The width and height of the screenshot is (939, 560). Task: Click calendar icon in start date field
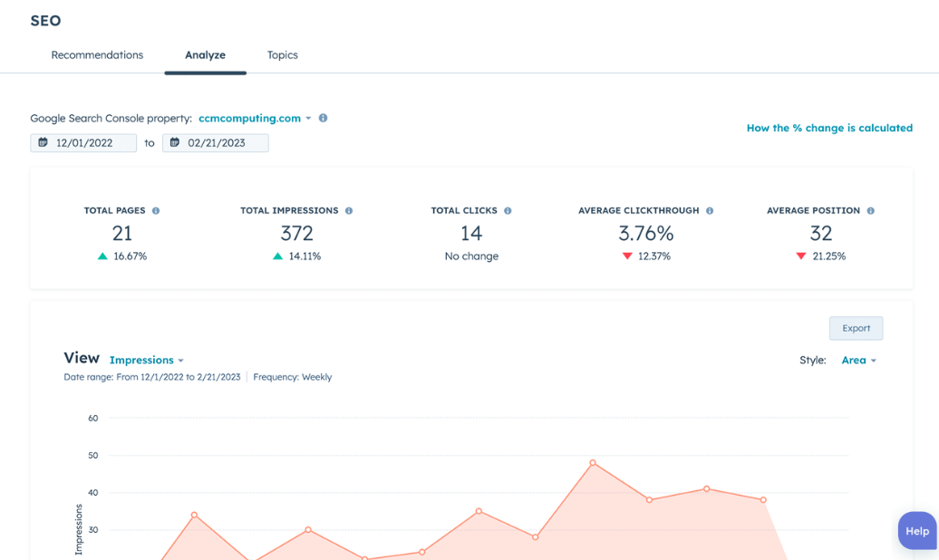pos(44,142)
